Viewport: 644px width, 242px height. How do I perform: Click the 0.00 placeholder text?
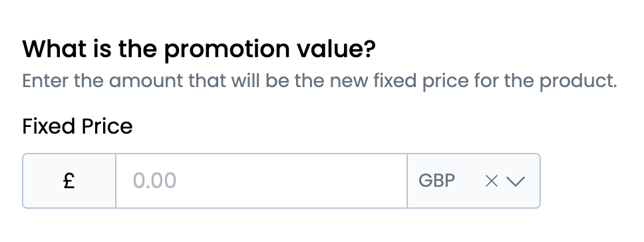pos(154,181)
